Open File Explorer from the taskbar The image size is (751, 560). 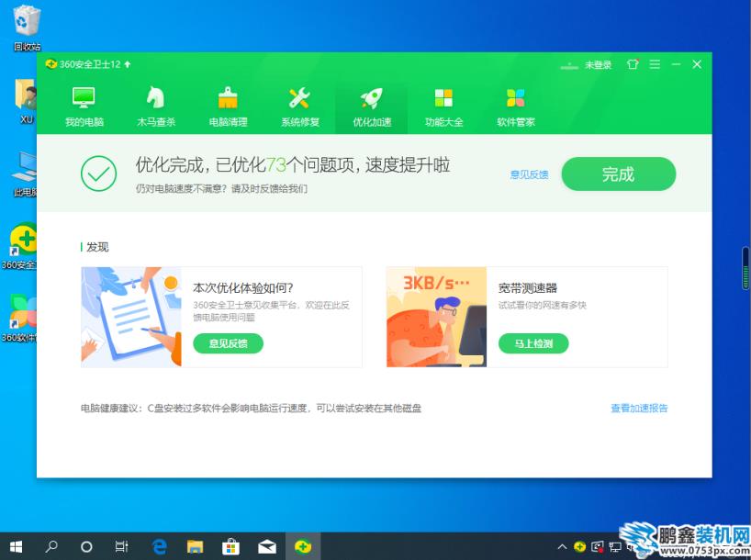[195, 546]
